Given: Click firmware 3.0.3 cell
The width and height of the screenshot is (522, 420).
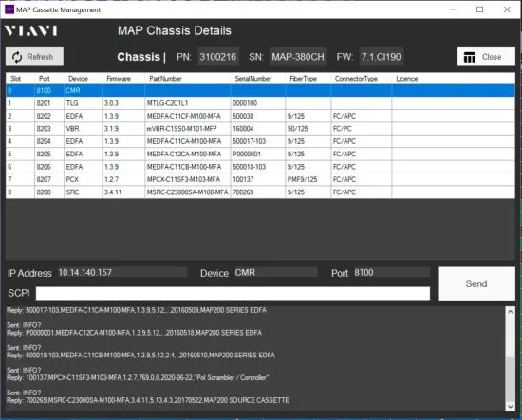Looking at the screenshot, I should pyautogui.click(x=123, y=103).
